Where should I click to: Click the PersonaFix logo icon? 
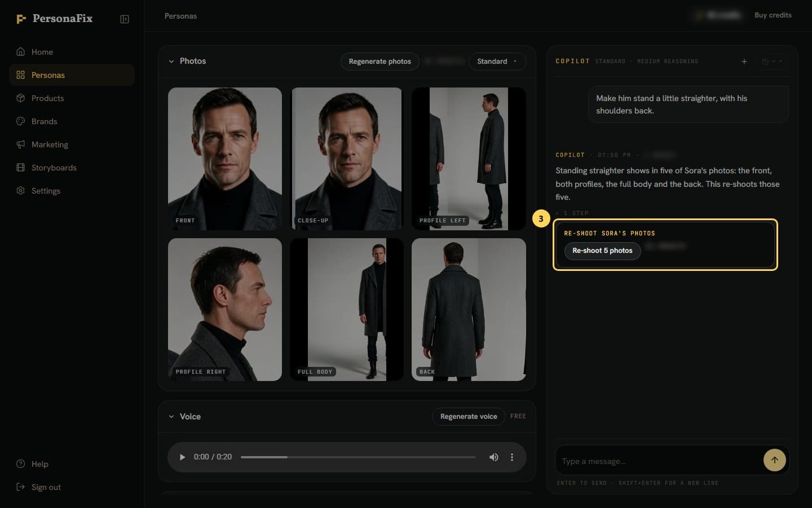(21, 19)
